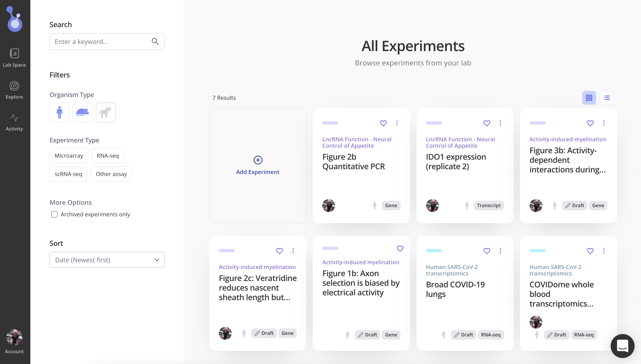The image size is (641, 364).
Task: Open the Broad COVID-19 lungs experiment
Action: point(455,289)
